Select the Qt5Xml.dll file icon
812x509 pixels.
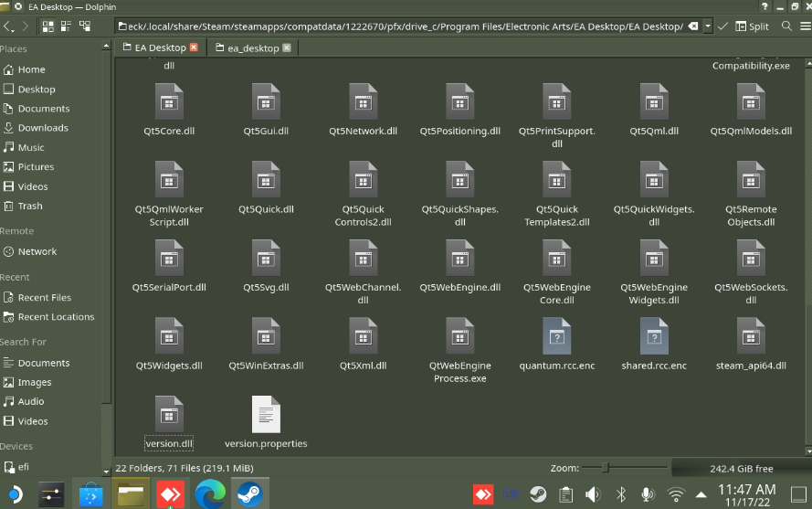[363, 336]
